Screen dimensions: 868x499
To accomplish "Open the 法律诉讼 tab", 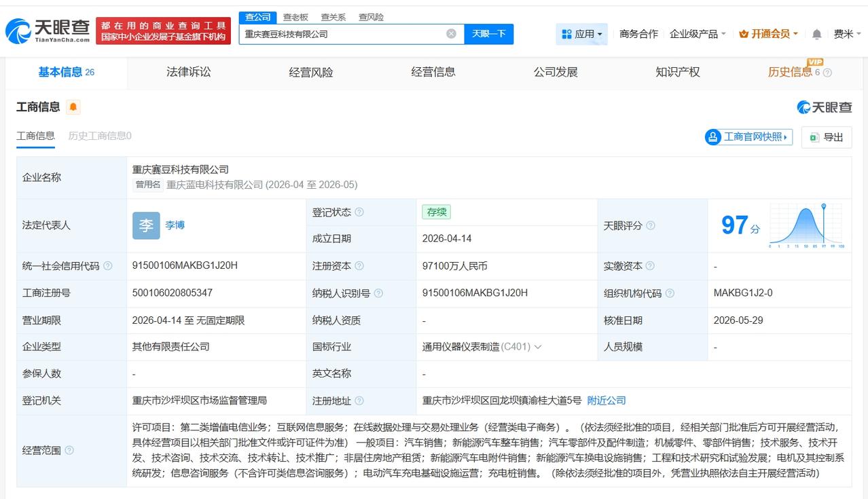I will click(189, 72).
